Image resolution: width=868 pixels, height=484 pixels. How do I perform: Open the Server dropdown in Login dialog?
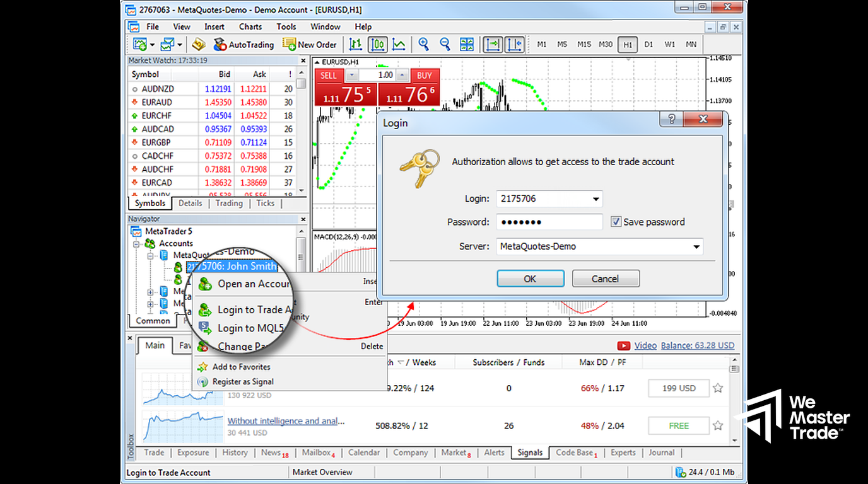coord(696,247)
